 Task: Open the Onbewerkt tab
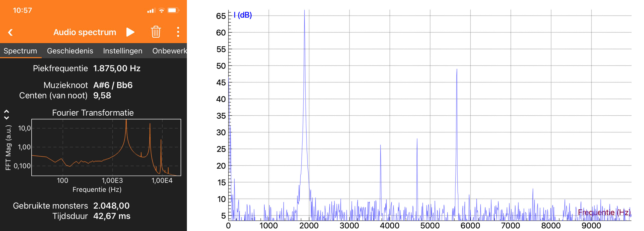coord(170,51)
